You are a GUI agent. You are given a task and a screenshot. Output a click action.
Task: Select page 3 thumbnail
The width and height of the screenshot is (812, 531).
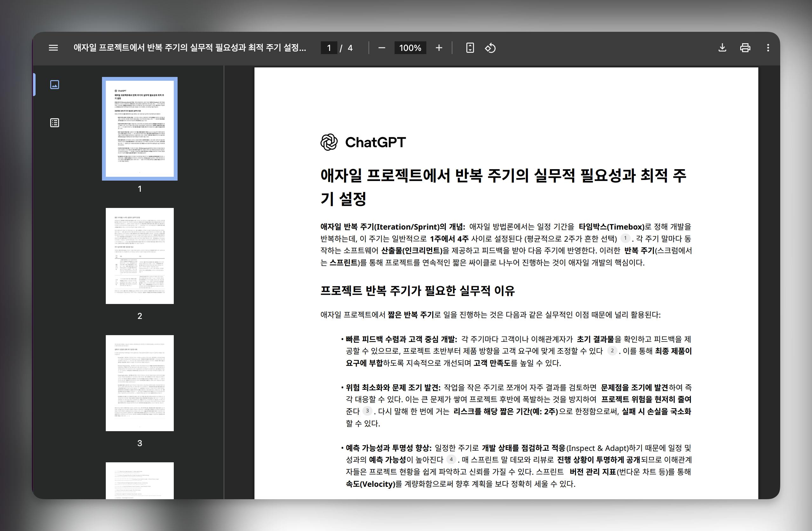[x=139, y=383]
